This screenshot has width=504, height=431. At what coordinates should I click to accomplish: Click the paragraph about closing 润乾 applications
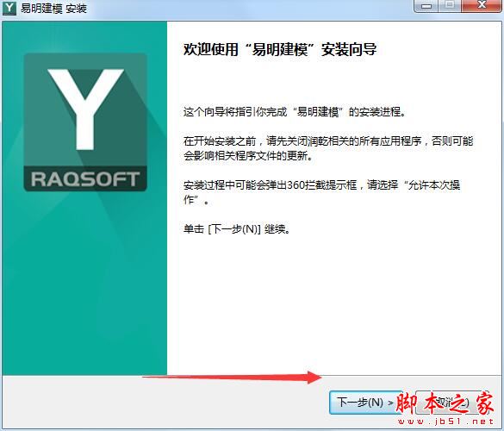(x=328, y=148)
